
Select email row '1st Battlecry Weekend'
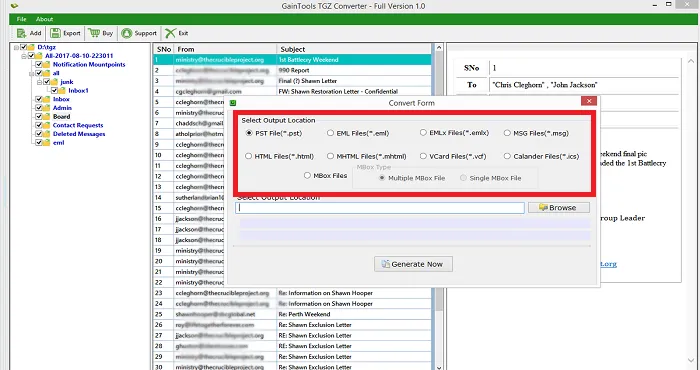click(x=292, y=59)
